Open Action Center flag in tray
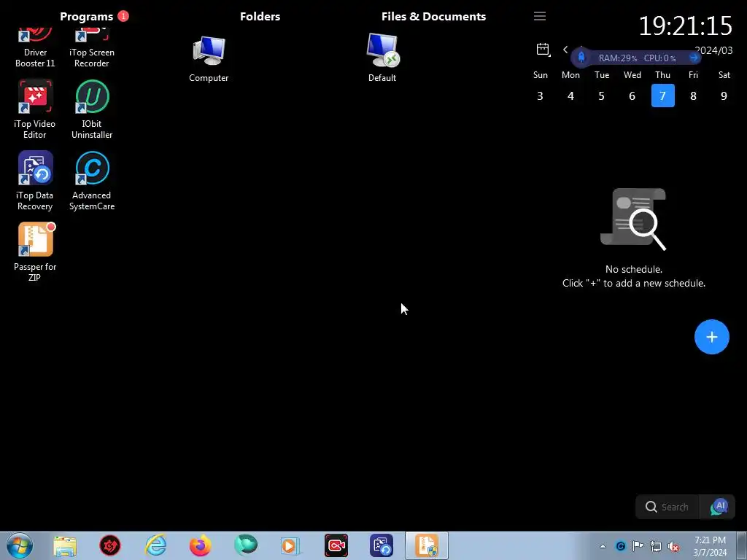Image resolution: width=747 pixels, height=560 pixels. [x=638, y=546]
